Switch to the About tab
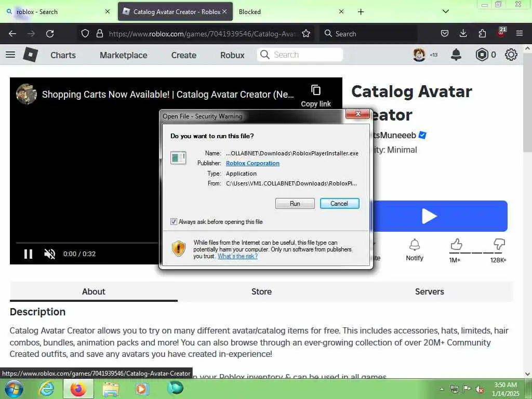This screenshot has width=532, height=399. [94, 291]
